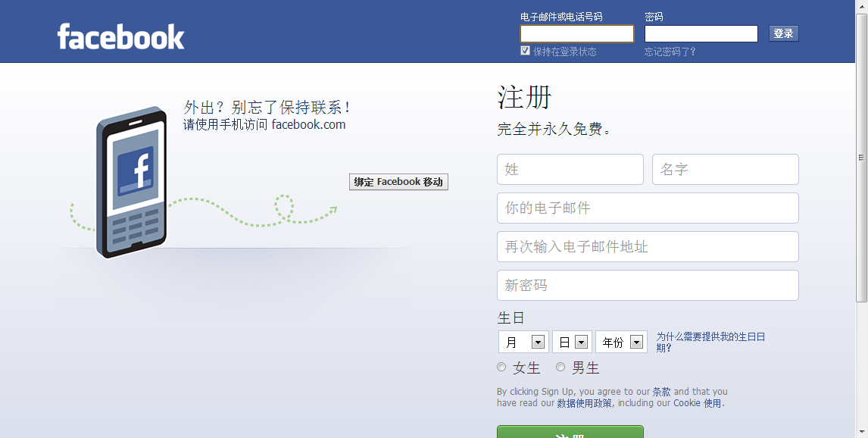Open the 忘记密码了? link
This screenshot has width=868, height=438.
[x=670, y=52]
